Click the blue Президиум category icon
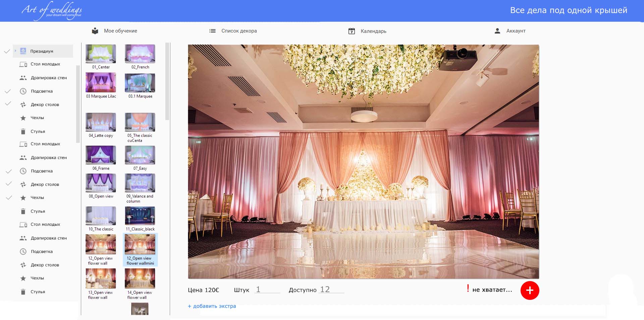 tap(23, 51)
